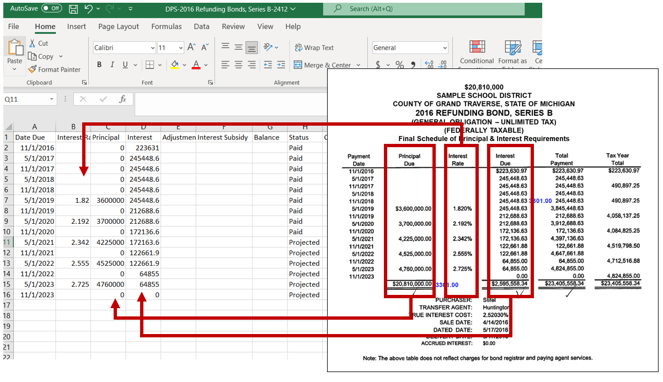
Task: Click the formula bar input area
Action: tap(231, 104)
